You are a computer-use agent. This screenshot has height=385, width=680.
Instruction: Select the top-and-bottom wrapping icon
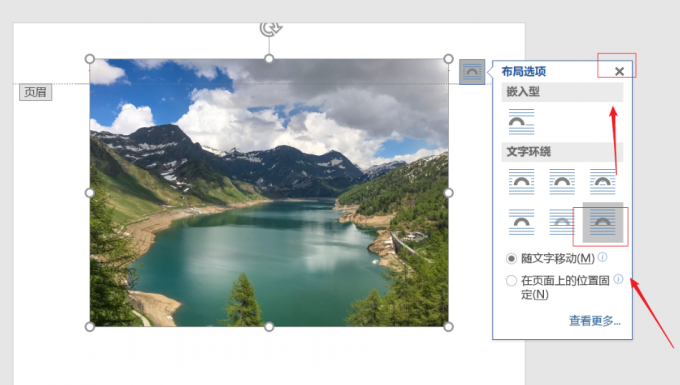click(521, 222)
